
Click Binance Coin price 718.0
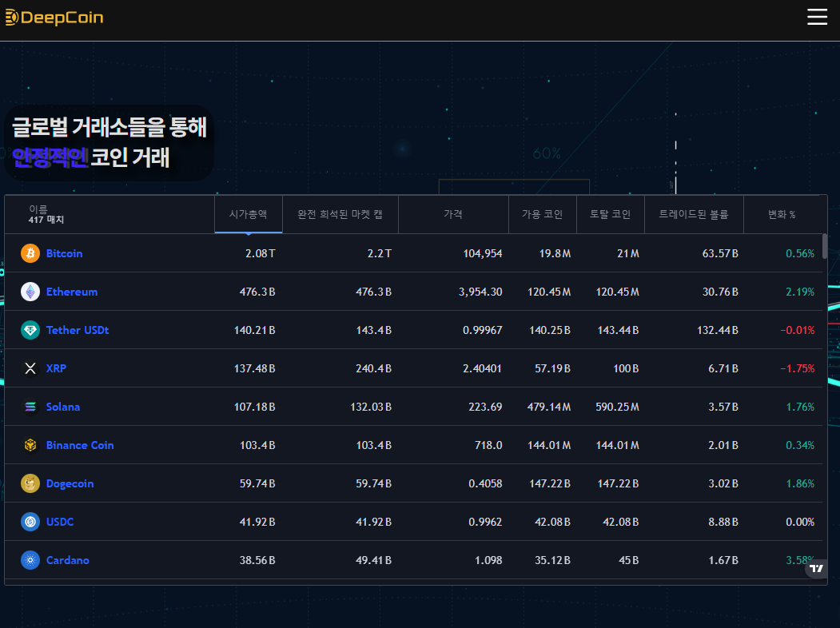pyautogui.click(x=488, y=445)
